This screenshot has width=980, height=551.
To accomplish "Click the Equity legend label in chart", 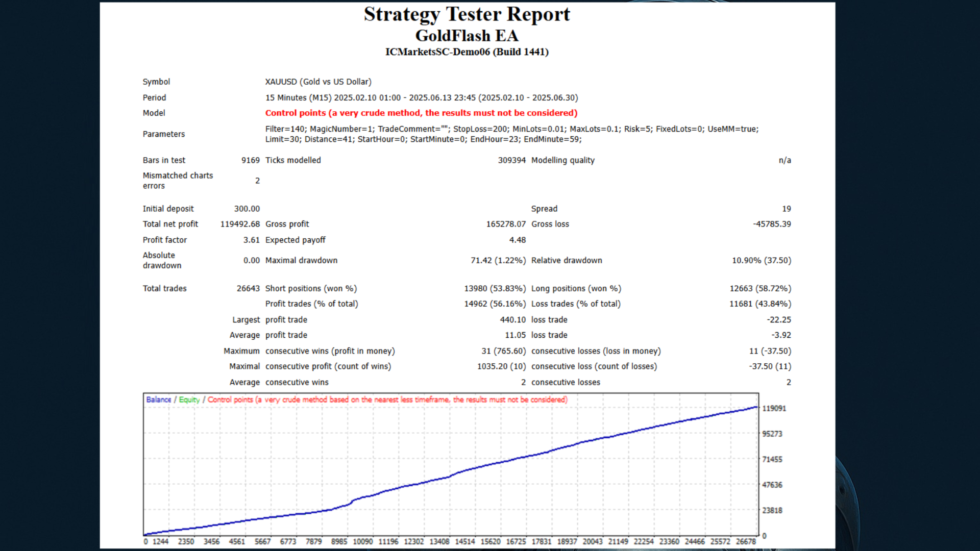I will pyautogui.click(x=189, y=400).
